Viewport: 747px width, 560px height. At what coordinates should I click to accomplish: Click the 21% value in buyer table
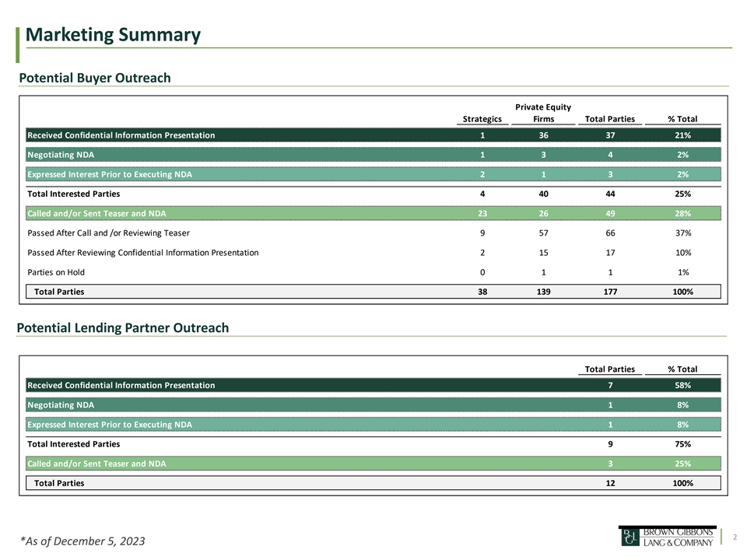(682, 135)
